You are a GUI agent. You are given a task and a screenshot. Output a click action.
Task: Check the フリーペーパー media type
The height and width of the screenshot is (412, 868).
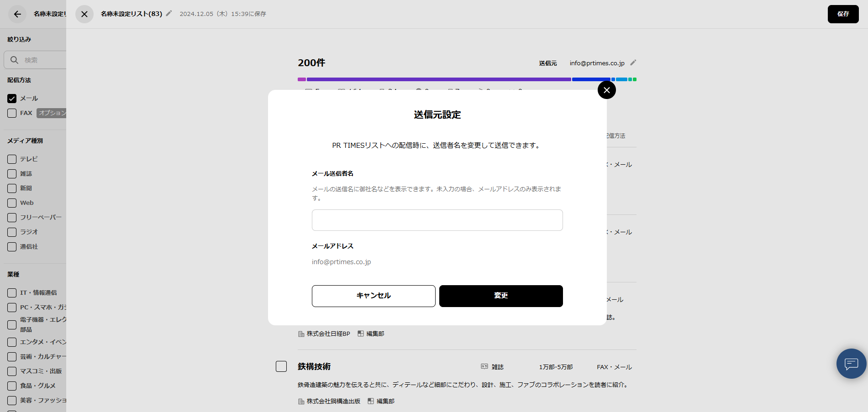pos(12,218)
